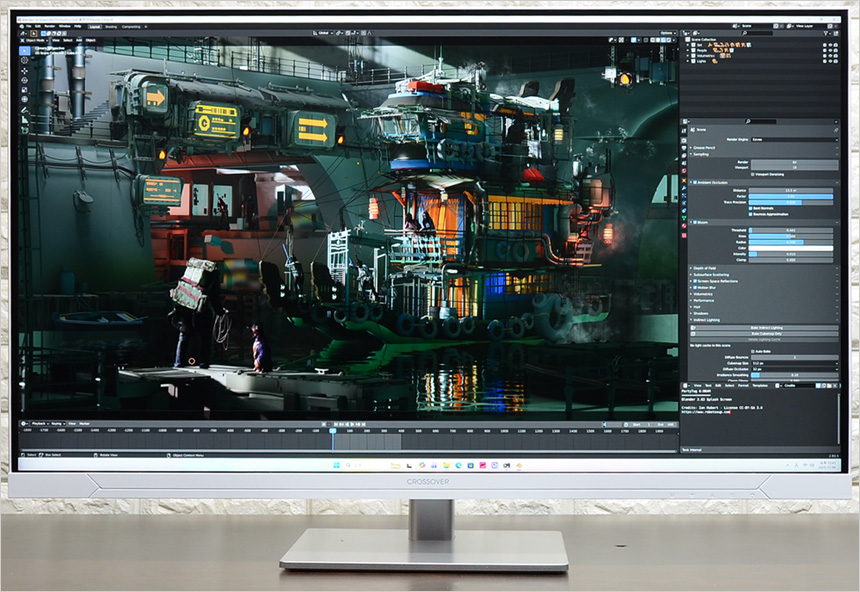Open the Render Engine dropdown
The image size is (860, 592).
coord(793,139)
